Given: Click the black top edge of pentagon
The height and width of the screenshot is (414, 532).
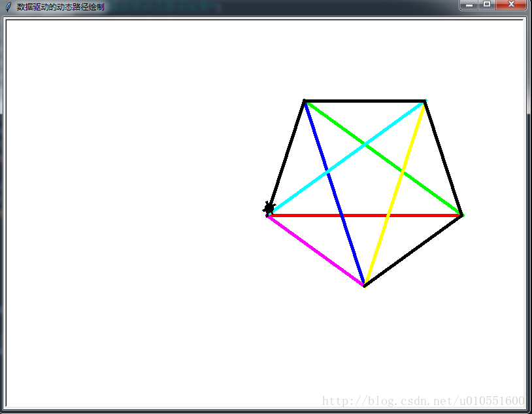Looking at the screenshot, I should (365, 101).
